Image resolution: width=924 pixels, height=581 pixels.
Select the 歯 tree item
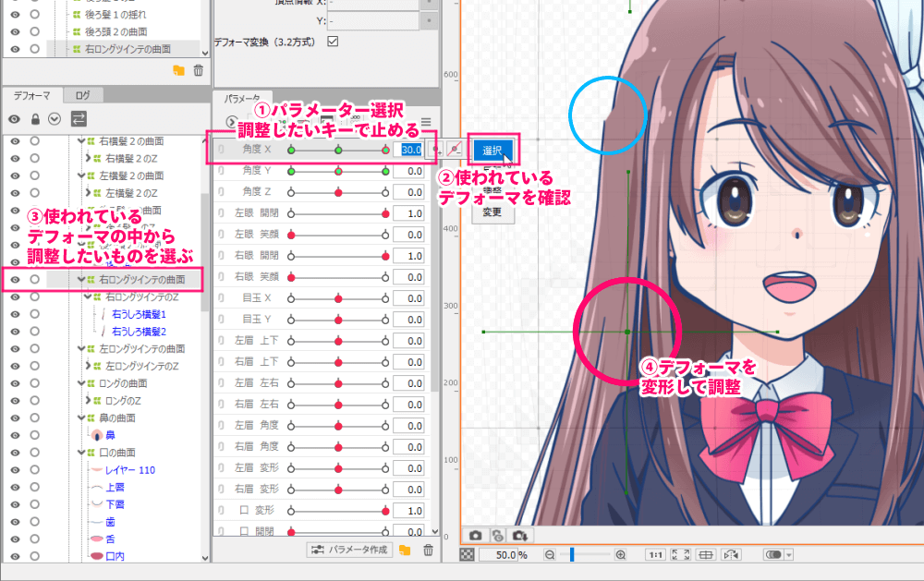[111, 522]
